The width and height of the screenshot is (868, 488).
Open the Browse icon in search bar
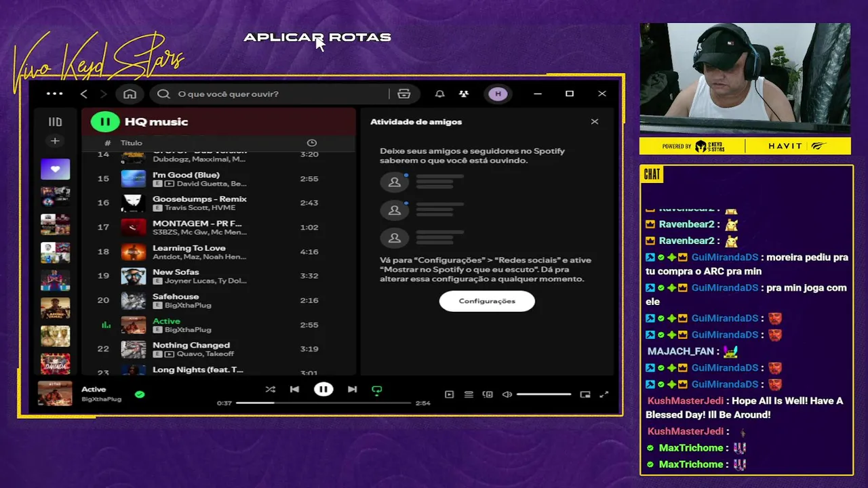pyautogui.click(x=404, y=94)
